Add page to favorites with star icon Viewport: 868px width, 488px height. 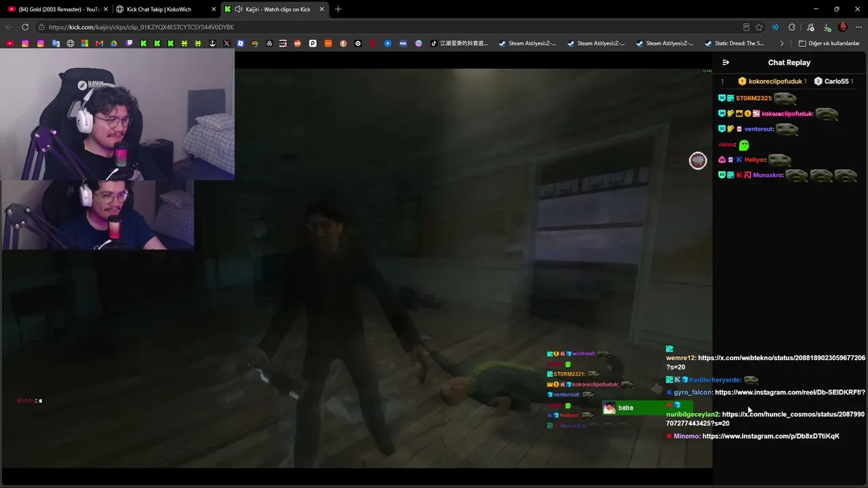(x=759, y=27)
